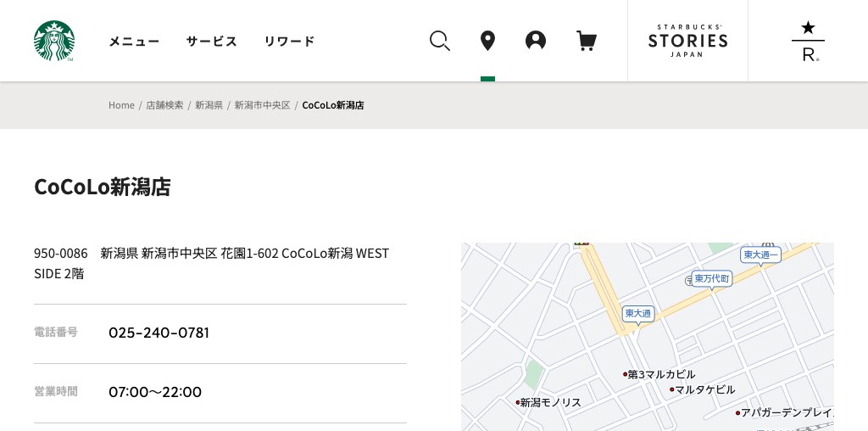Viewport: 868px width, 431px height.
Task: Click the store address text
Action: 211,263
